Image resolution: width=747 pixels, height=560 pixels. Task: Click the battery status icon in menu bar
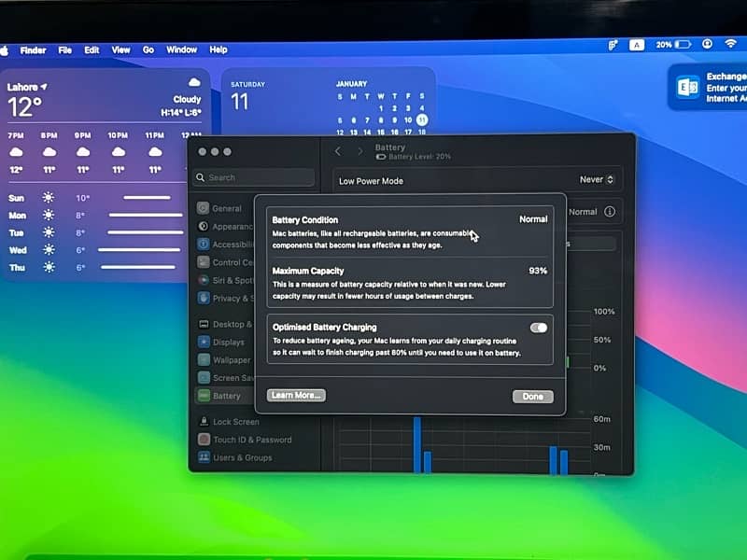(x=683, y=44)
